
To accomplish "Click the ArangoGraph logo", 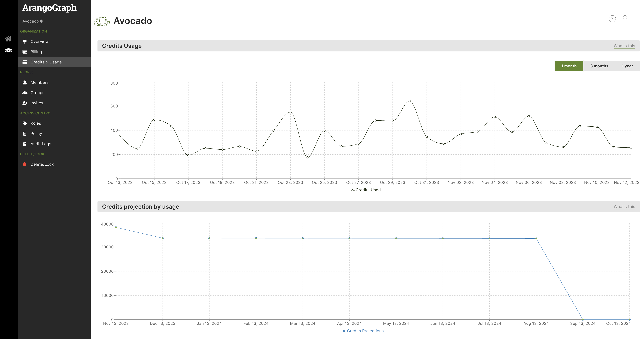I will coord(49,8).
